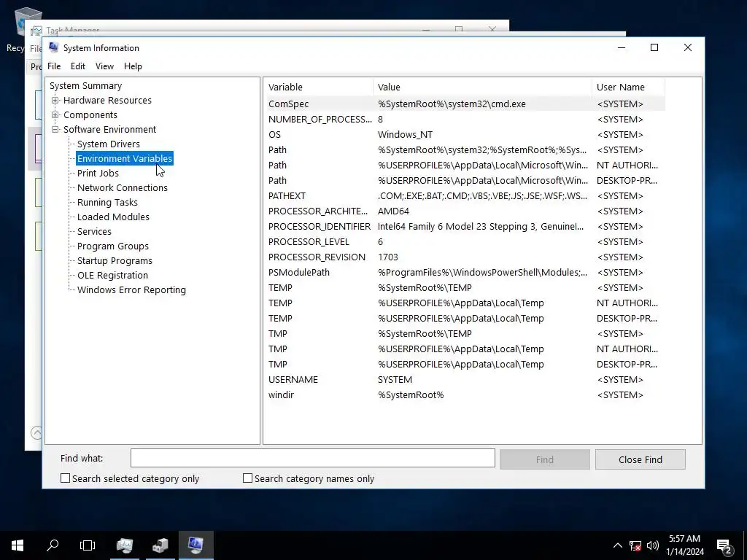Open Task View on the taskbar
Viewport: 747px width, 560px height.
coord(88,545)
